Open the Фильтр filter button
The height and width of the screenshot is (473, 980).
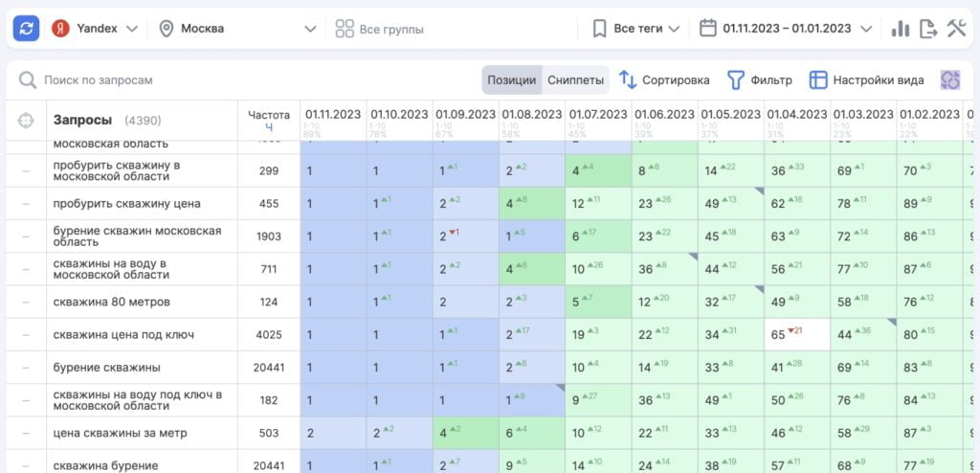(x=760, y=80)
